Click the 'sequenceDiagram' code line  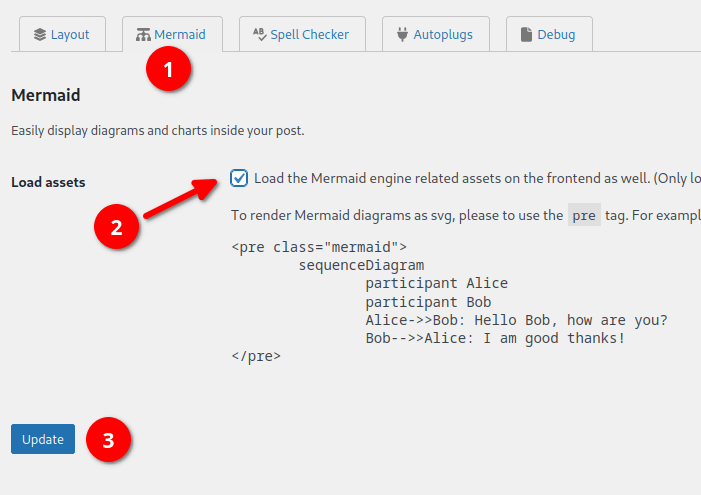tap(361, 265)
